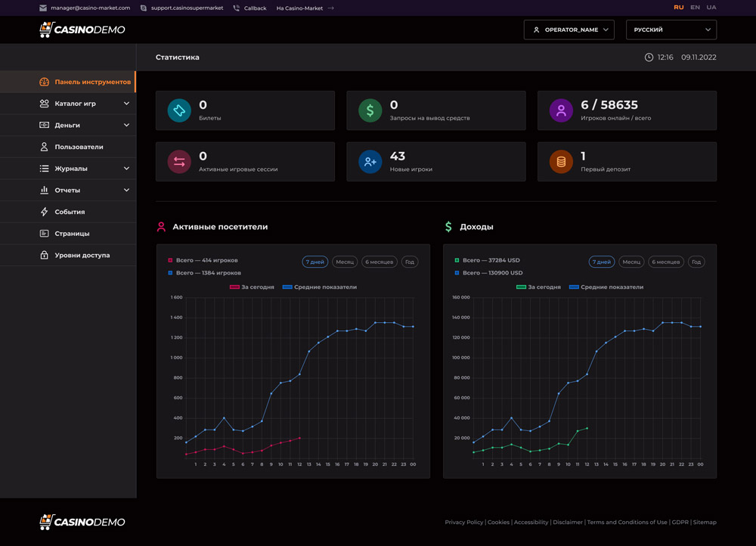This screenshot has width=756, height=546.
Task: Click the tickets (Билеты) teal icon
Action: (x=179, y=110)
